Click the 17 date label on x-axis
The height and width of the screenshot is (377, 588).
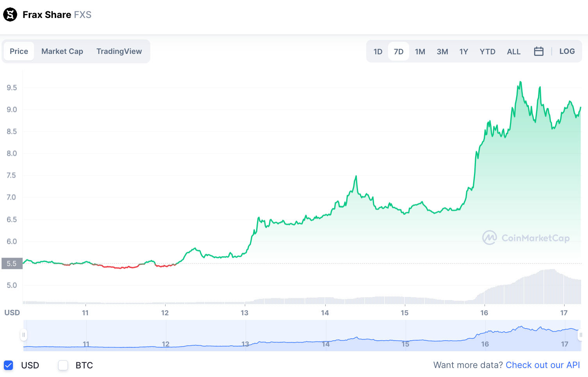[564, 313]
